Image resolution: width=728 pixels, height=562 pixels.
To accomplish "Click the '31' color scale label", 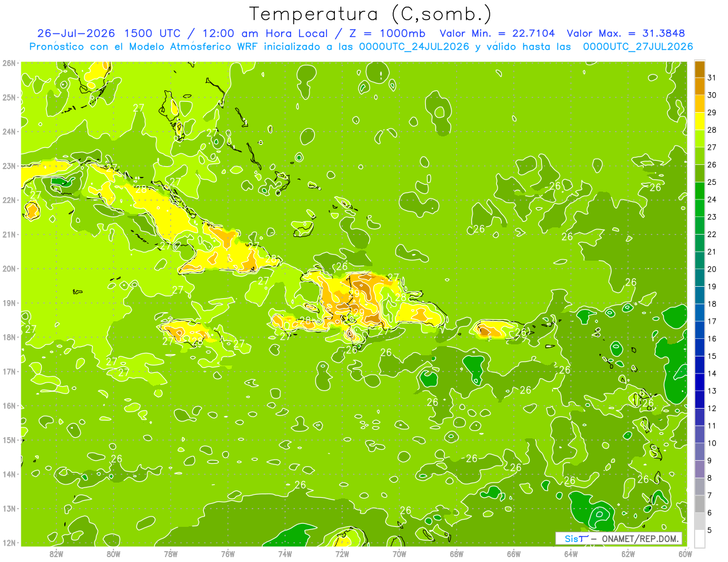I will pos(712,78).
